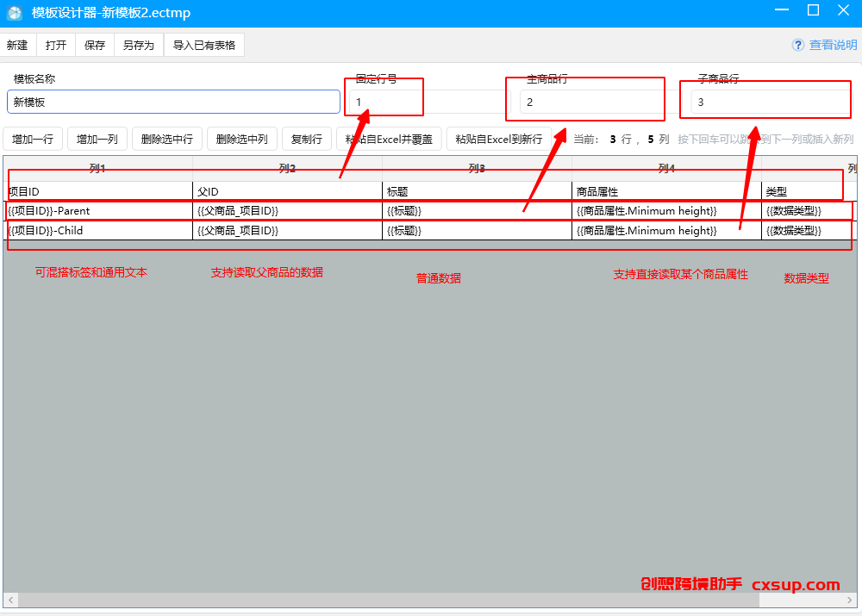The image size is (862, 616).
Task: Click 新建 to create new template
Action: (x=17, y=45)
